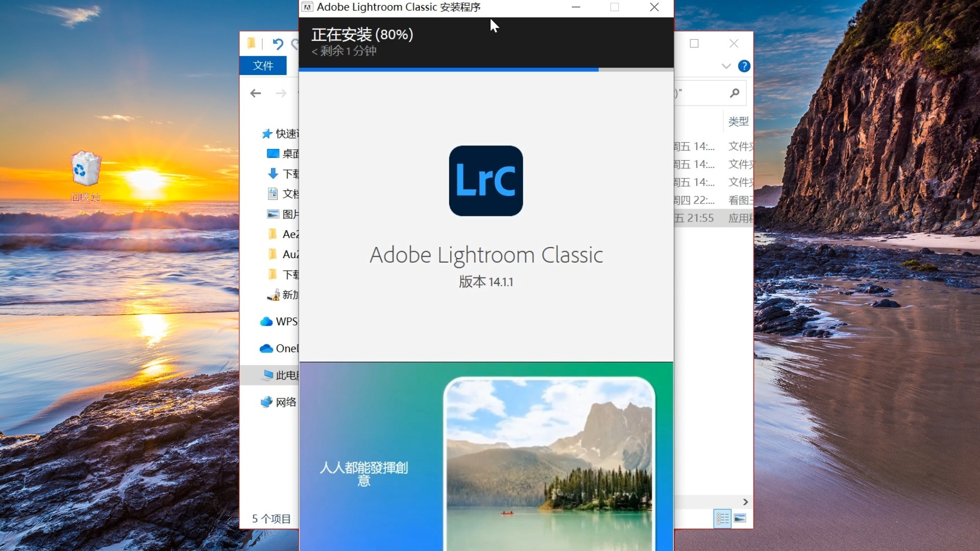Expand the Explorer ribbon chevron
Screen dimensions: 980x551
(x=726, y=66)
